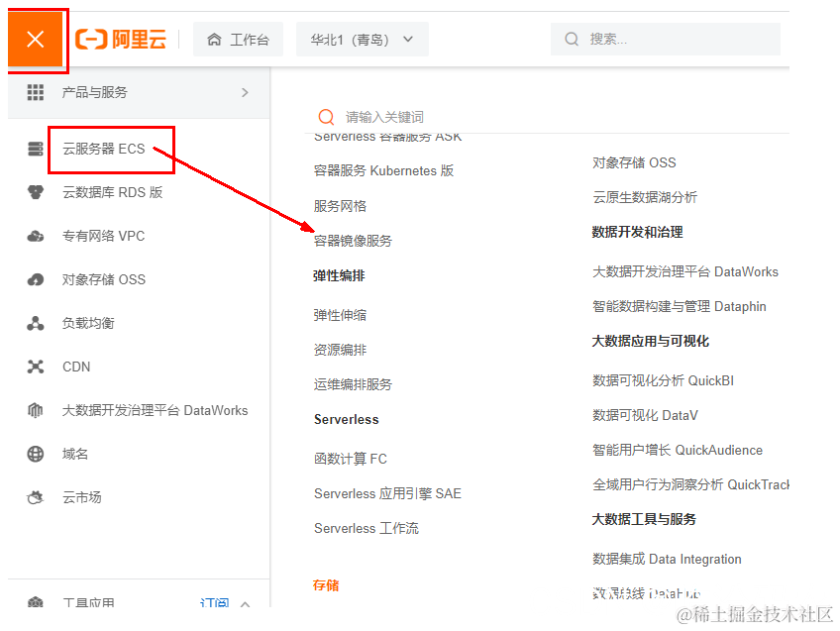The image size is (840, 631).
Task: Open 数据集成 Data Integration link
Action: point(667,560)
